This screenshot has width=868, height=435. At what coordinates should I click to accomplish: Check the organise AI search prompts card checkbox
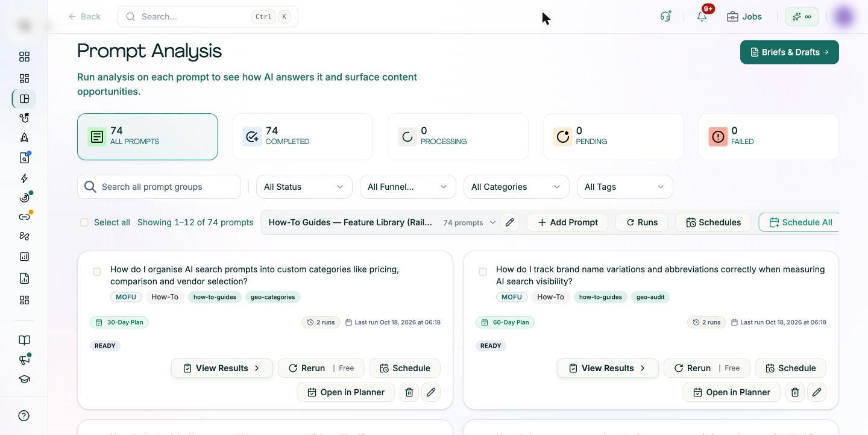[x=97, y=272]
